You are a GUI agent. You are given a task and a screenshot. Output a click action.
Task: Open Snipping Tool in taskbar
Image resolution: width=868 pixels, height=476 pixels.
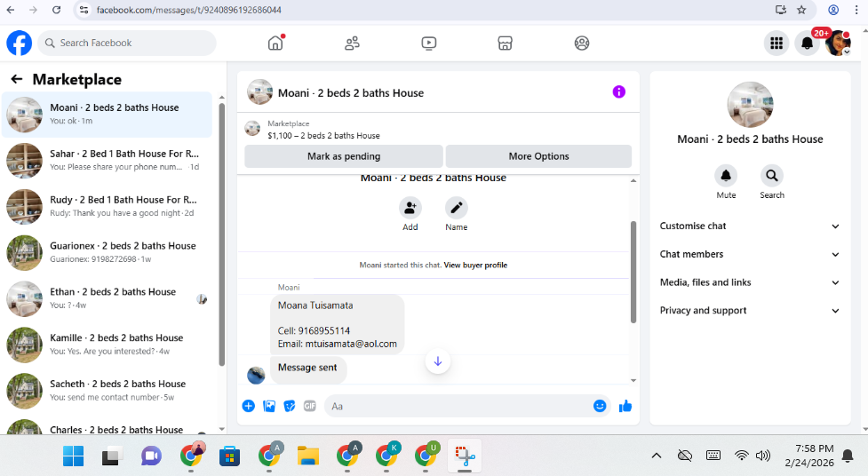pyautogui.click(x=465, y=456)
